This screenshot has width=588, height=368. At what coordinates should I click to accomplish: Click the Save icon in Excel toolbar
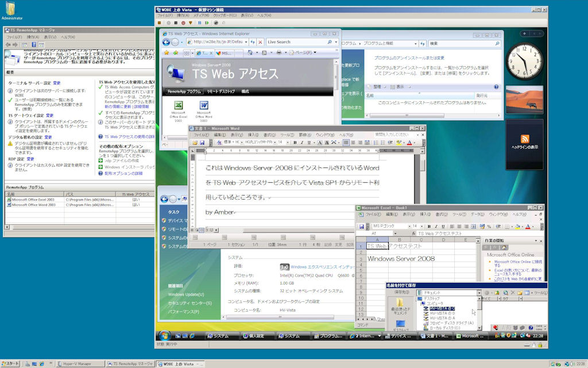tap(361, 227)
